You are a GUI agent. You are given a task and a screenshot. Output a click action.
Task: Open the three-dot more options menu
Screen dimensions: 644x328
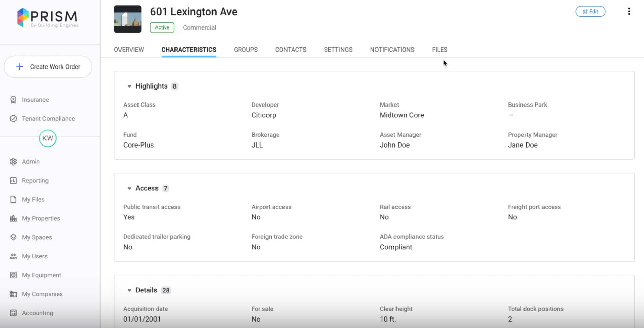[x=629, y=12]
